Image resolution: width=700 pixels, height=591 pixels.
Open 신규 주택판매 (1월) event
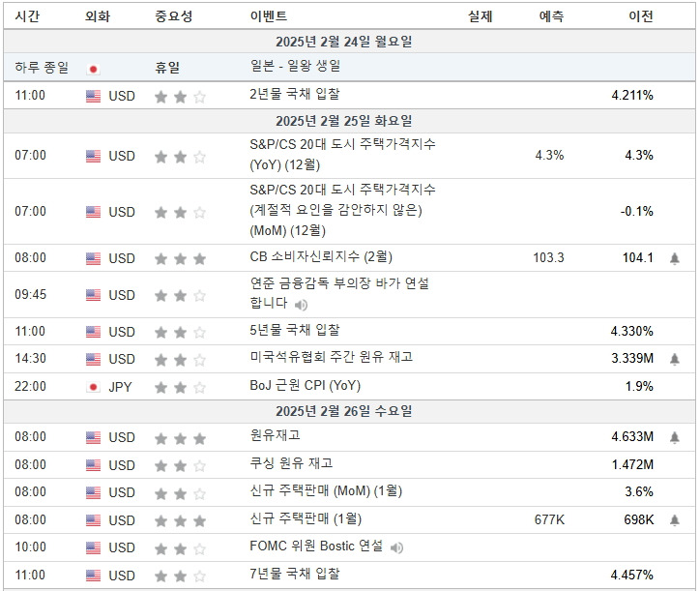coord(306,518)
